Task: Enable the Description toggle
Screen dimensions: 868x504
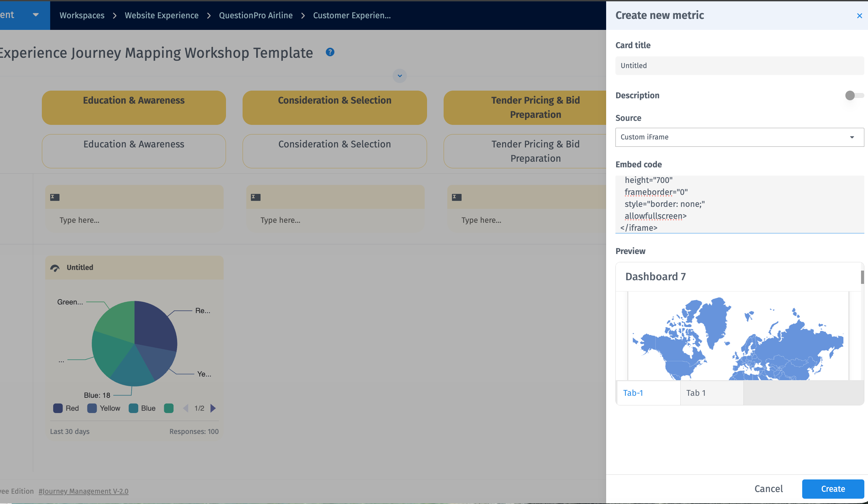Action: point(854,95)
